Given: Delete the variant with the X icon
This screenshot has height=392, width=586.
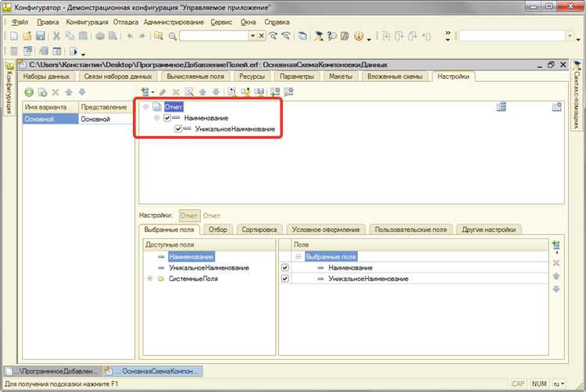Looking at the screenshot, I should tap(55, 92).
